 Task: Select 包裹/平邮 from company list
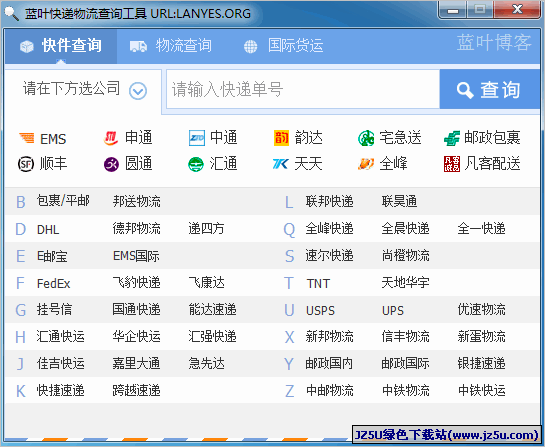tap(63, 201)
